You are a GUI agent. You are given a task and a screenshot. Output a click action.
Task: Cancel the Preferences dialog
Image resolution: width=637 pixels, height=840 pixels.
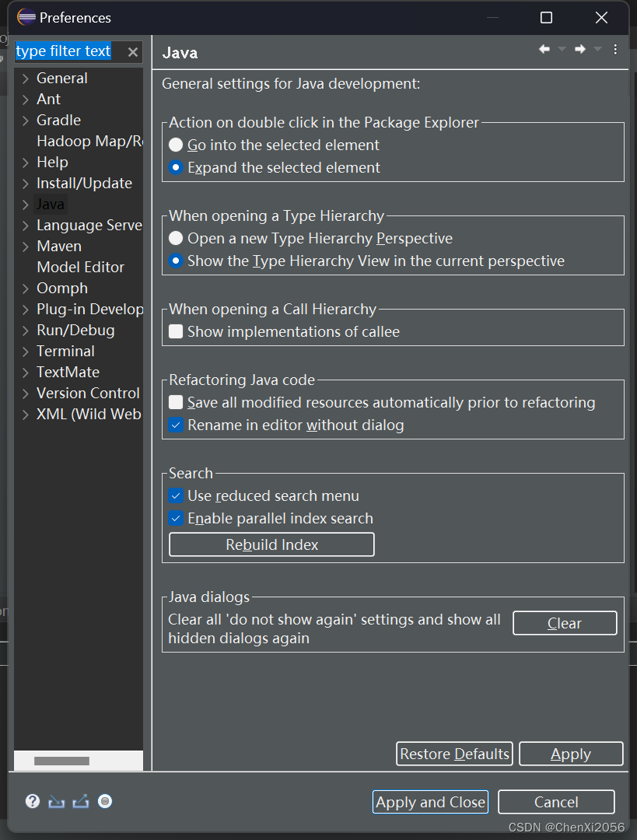[x=556, y=802]
